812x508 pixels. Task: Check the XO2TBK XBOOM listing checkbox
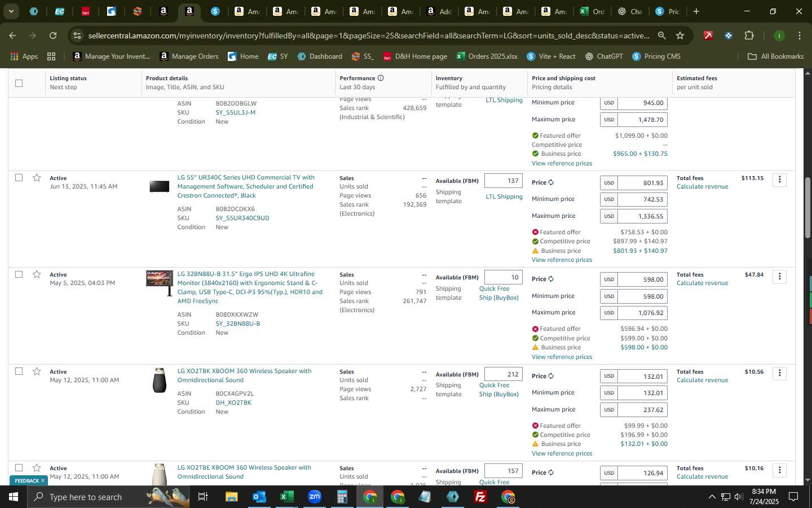point(19,371)
